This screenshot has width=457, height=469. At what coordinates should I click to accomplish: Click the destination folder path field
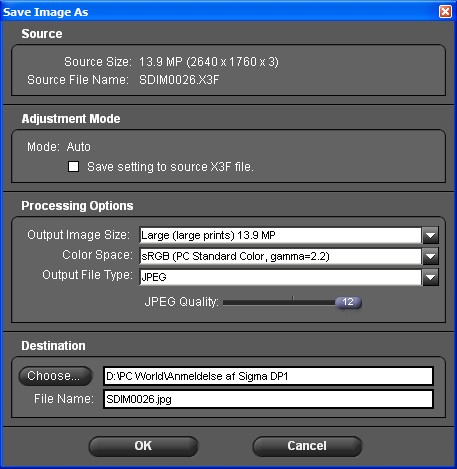tap(268, 376)
